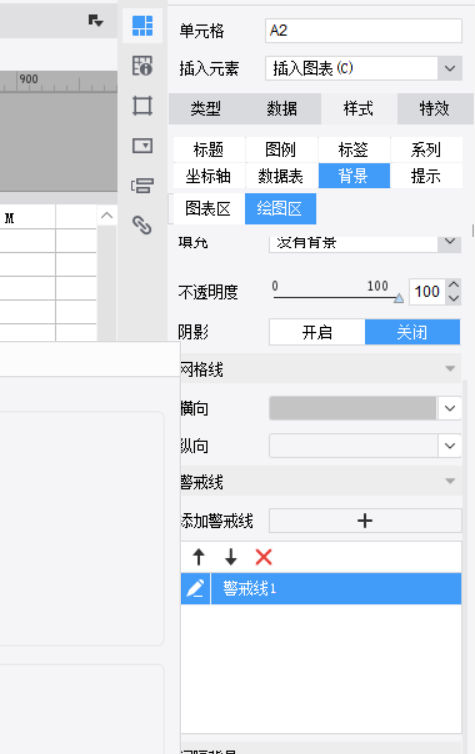Viewport: 475px width, 754px height.
Task: Click the dropdown arrow icon above ruler
Action: coord(96,20)
